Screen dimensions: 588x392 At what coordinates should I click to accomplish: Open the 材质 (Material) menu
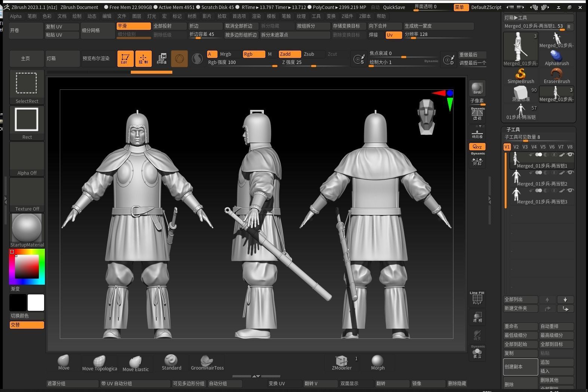(192, 16)
